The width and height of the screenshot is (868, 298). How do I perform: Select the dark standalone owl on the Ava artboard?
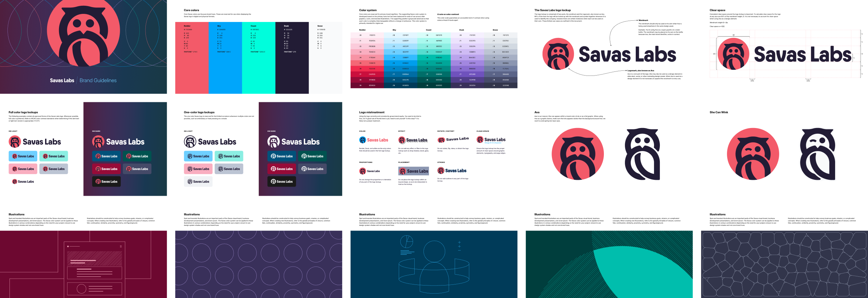tap(643, 154)
